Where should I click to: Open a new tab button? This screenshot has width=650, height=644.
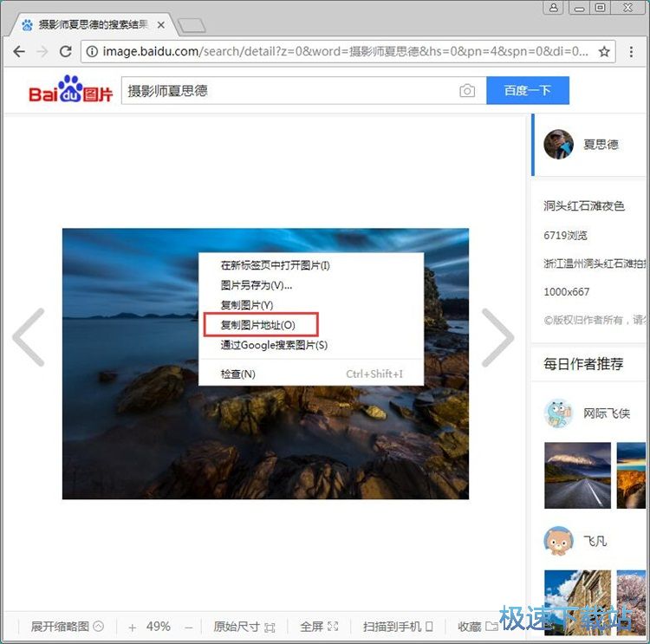point(192,25)
